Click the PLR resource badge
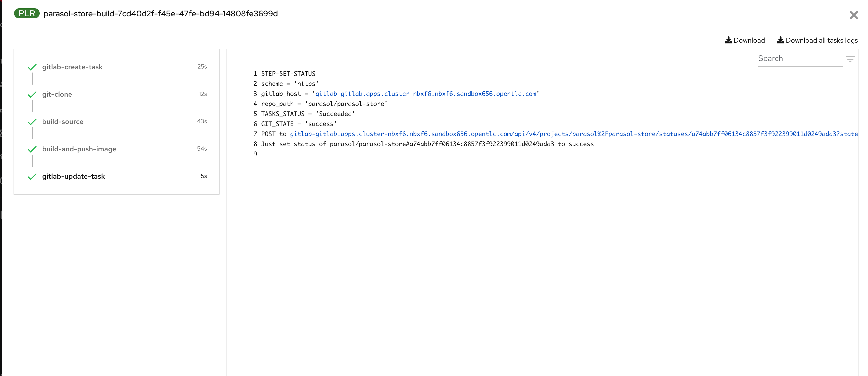This screenshot has width=868, height=376. [x=27, y=14]
